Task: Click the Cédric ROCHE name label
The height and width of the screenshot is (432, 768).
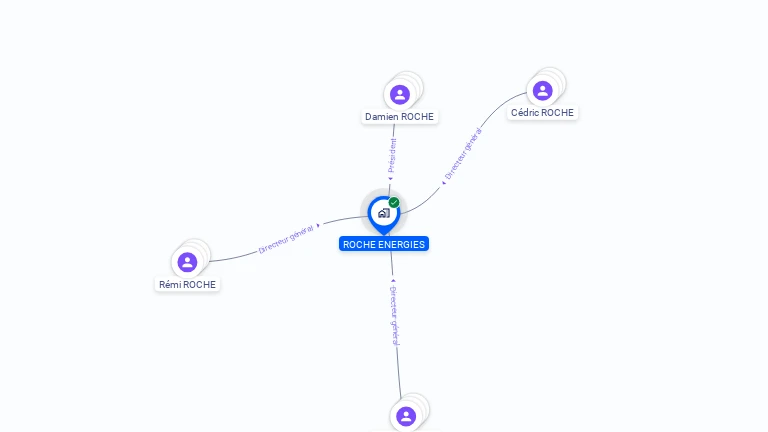Action: coord(542,113)
